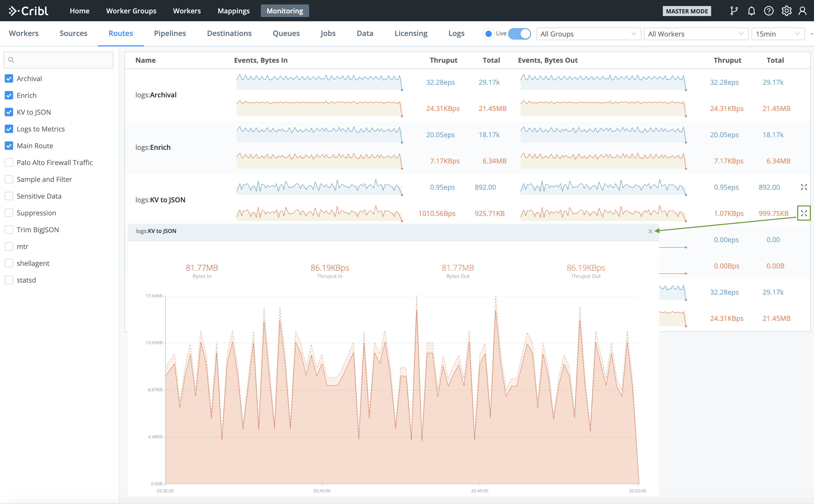
Task: Switch to the Destinations tab
Action: [229, 33]
